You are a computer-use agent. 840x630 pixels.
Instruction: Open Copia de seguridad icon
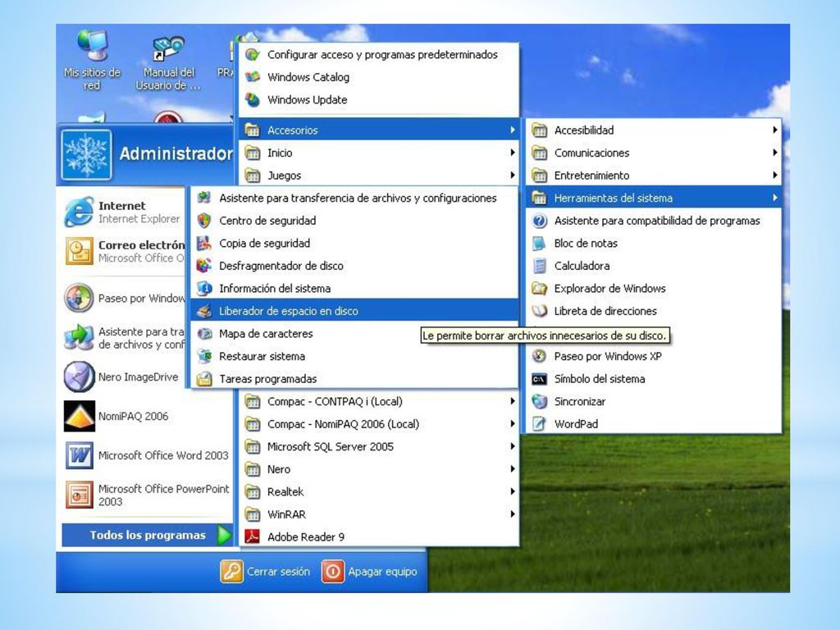[x=204, y=243]
